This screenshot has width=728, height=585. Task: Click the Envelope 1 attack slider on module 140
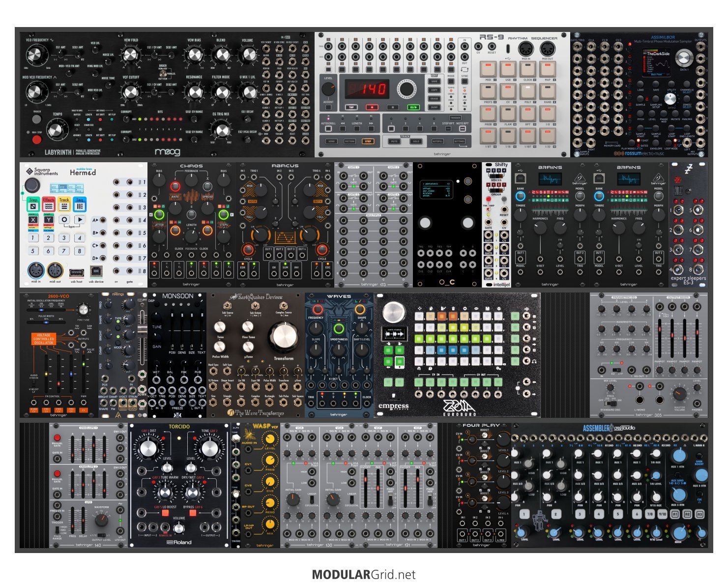[73, 448]
